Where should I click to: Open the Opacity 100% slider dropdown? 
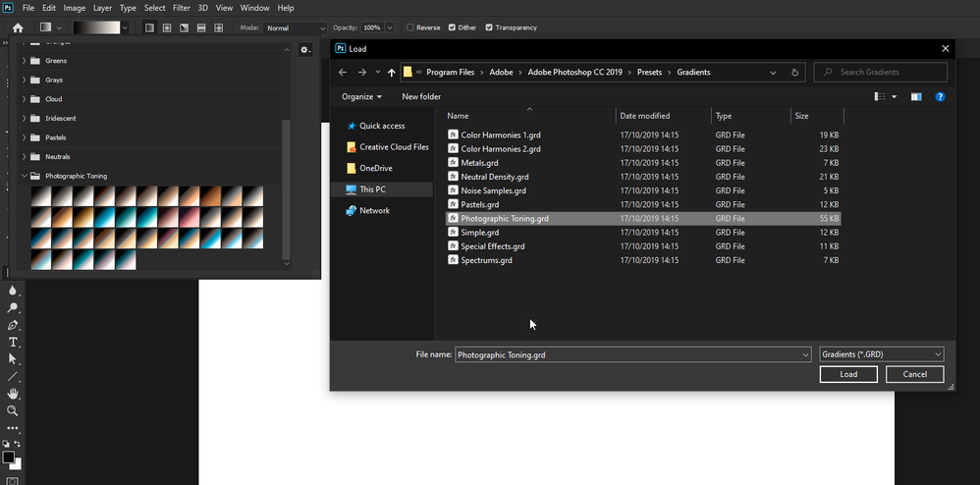(x=390, y=27)
